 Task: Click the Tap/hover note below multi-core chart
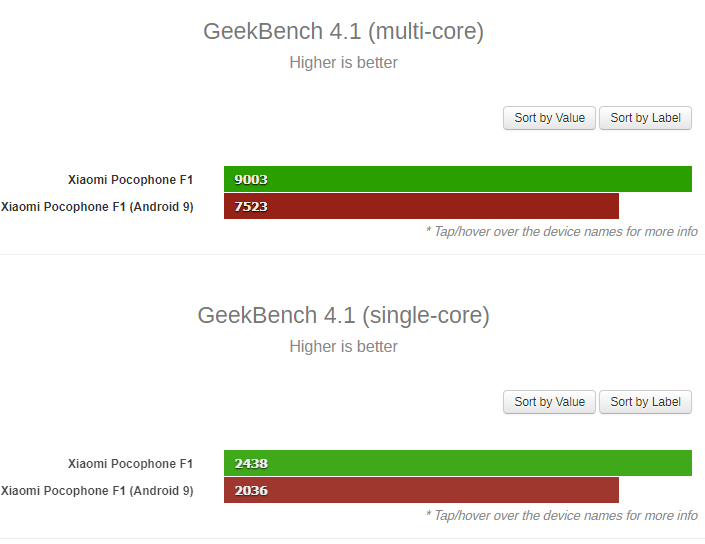[x=562, y=232]
